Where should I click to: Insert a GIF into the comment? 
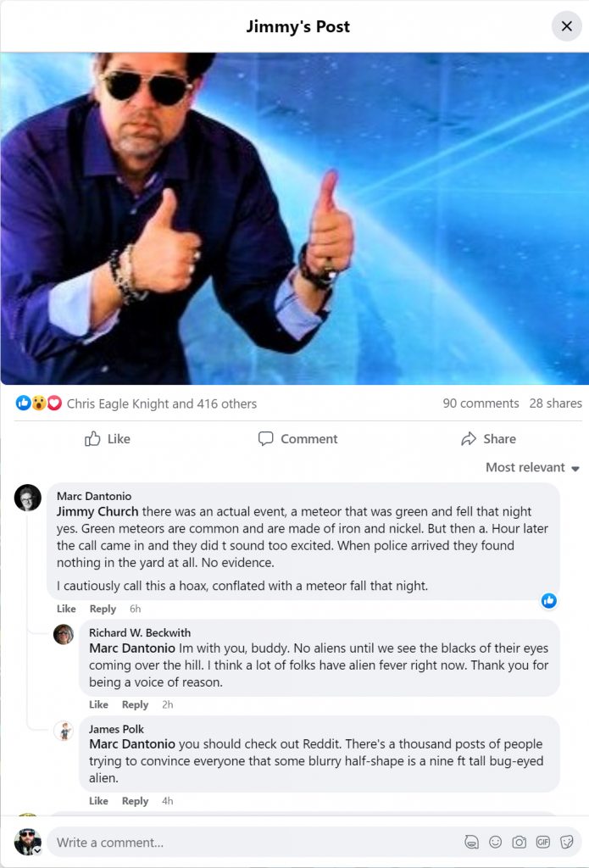click(543, 842)
